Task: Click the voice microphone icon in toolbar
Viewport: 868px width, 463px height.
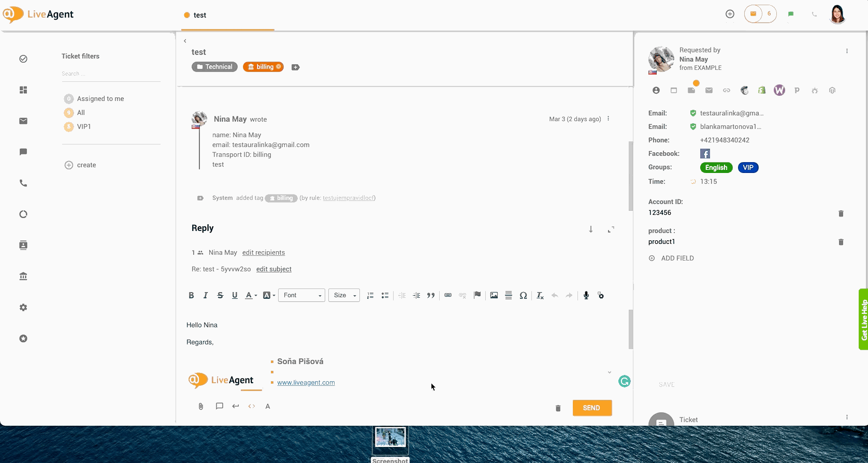Action: (x=586, y=295)
